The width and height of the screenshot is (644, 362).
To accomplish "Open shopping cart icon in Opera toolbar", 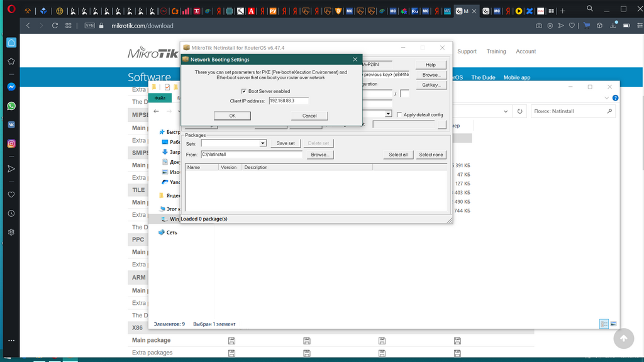I will (587, 25).
